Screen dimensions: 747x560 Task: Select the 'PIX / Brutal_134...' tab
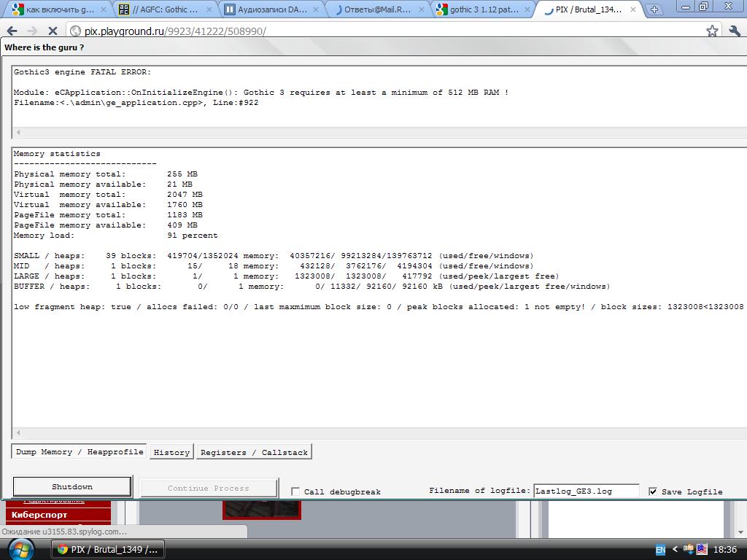(589, 9)
